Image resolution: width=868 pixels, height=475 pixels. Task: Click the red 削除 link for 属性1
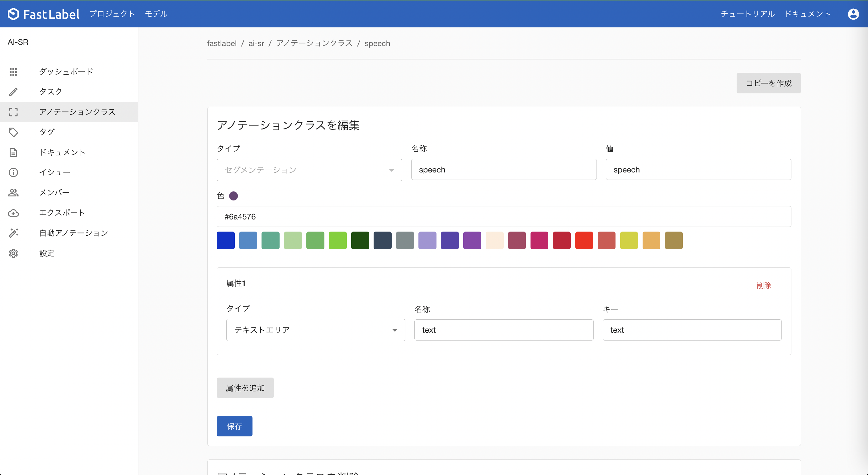[x=763, y=285]
